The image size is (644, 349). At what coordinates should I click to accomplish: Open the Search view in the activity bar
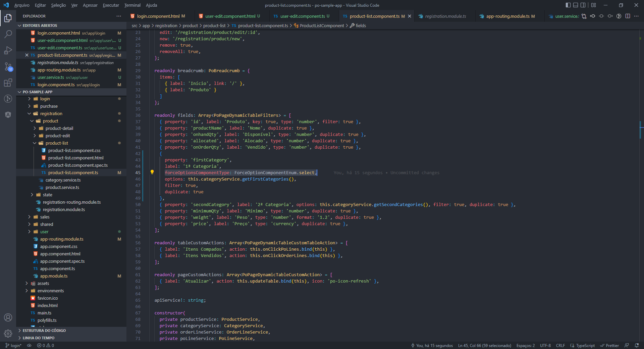point(8,34)
